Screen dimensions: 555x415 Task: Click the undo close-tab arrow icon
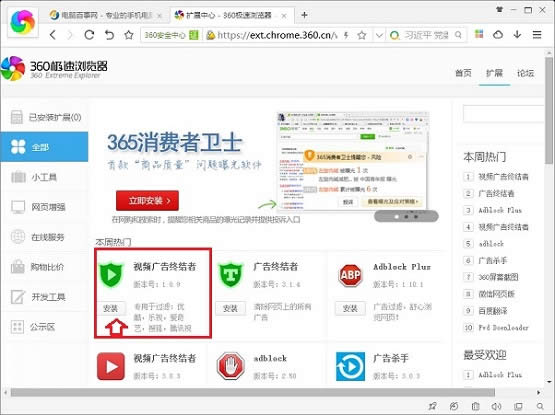click(x=109, y=35)
